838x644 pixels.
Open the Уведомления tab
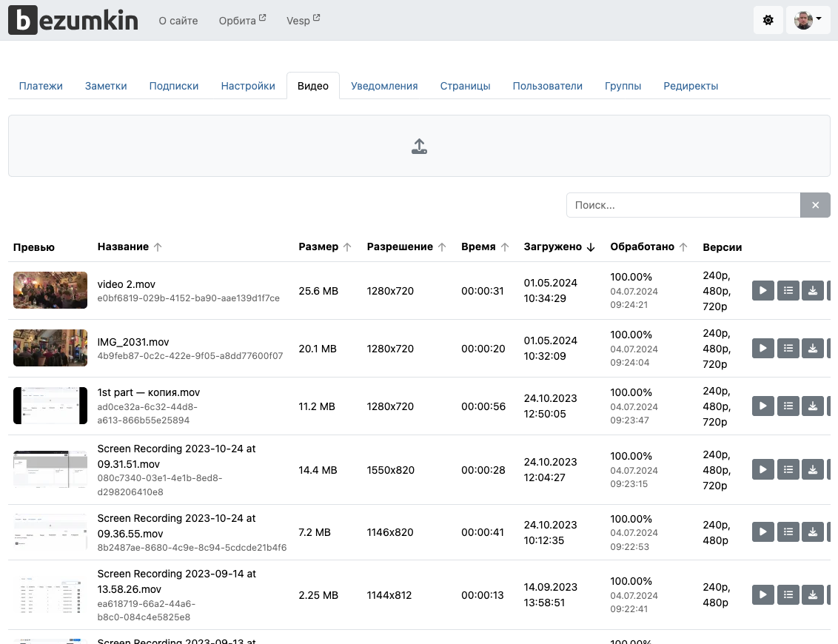coord(384,86)
